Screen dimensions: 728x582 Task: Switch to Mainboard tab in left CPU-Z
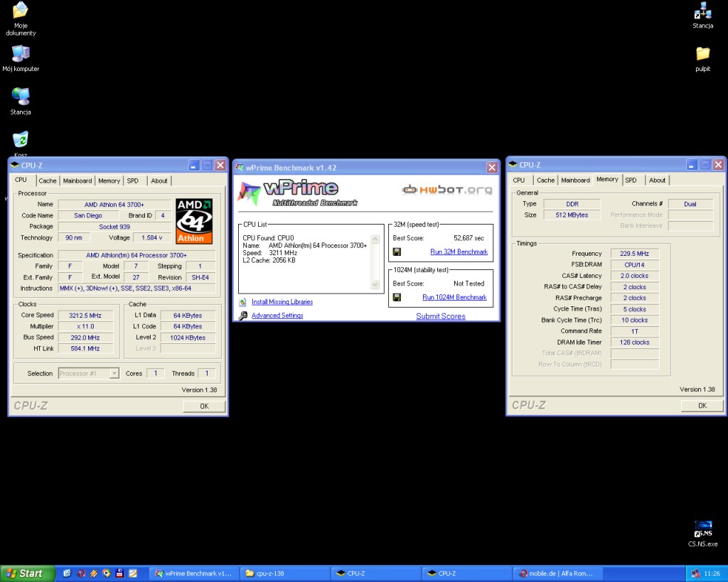[x=77, y=180]
